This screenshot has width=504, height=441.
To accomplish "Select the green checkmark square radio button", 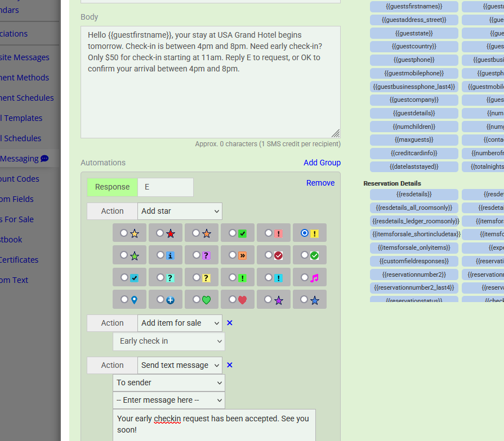I will [x=233, y=233].
